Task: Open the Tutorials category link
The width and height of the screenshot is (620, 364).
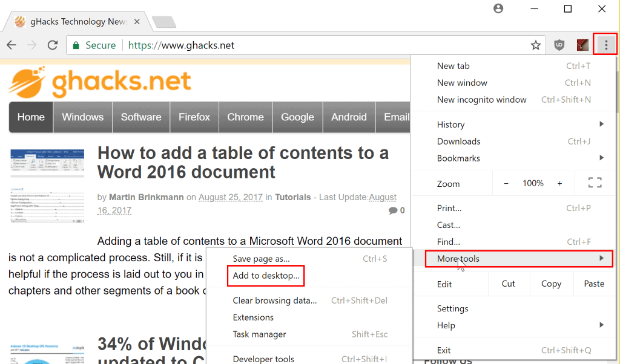Action: (x=293, y=197)
